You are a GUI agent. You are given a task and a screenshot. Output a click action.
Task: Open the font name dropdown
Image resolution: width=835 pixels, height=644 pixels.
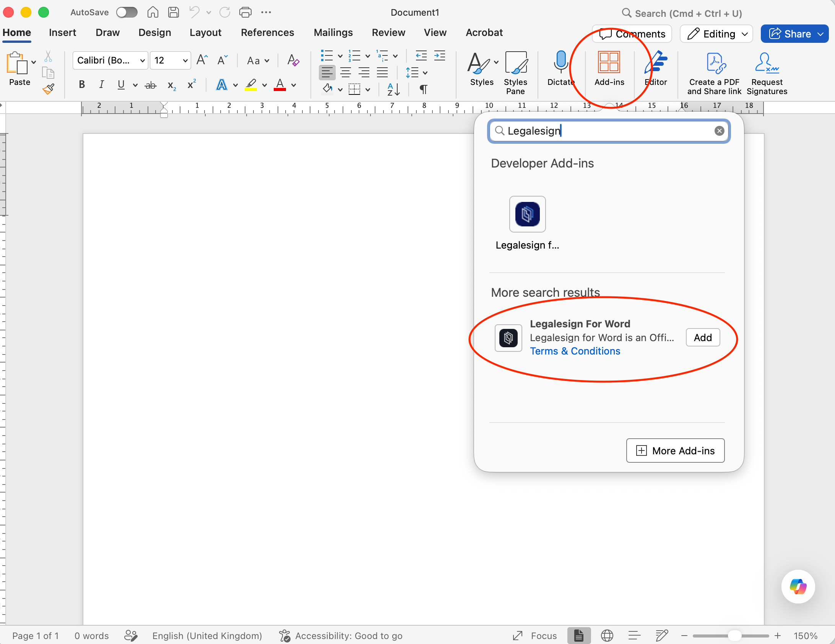pyautogui.click(x=142, y=60)
